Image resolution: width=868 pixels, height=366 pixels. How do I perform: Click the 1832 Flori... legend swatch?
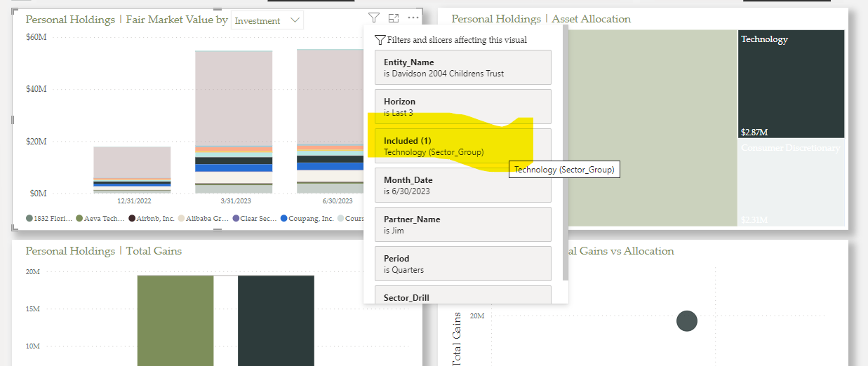(29, 218)
